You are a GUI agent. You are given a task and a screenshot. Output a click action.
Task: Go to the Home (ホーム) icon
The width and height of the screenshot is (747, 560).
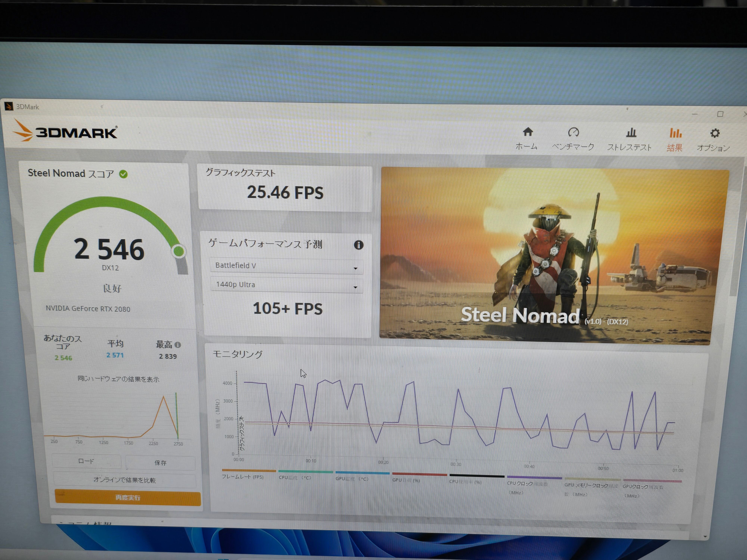528,132
